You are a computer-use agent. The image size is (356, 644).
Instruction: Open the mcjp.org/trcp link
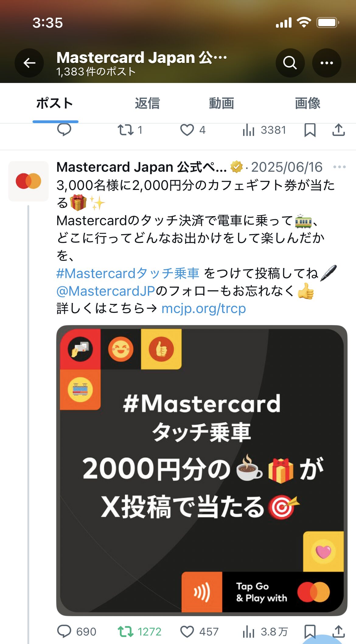click(204, 308)
